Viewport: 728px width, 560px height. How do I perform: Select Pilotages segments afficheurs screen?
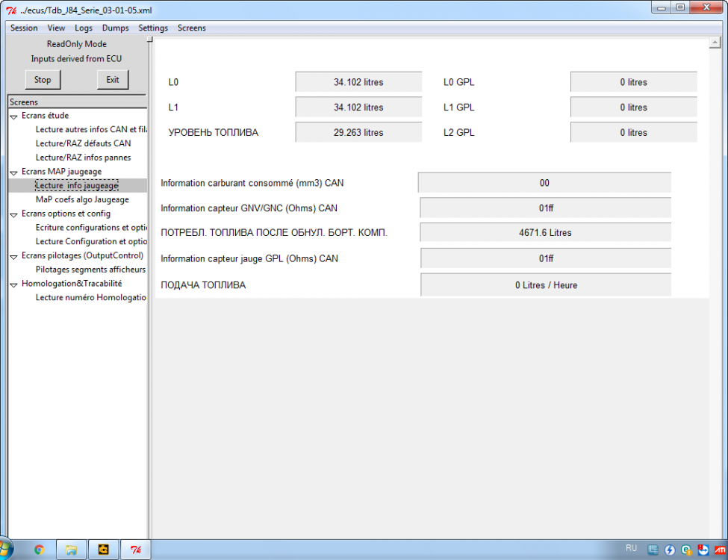[90, 270]
